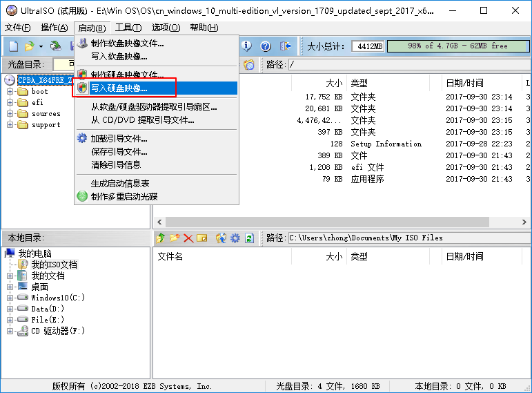Click the Open CD/DVD toolbar icon

[56, 46]
